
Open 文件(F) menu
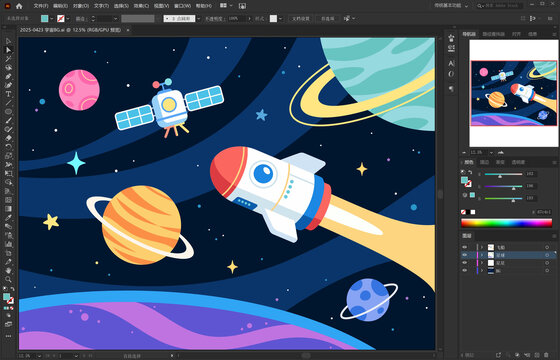tap(41, 6)
